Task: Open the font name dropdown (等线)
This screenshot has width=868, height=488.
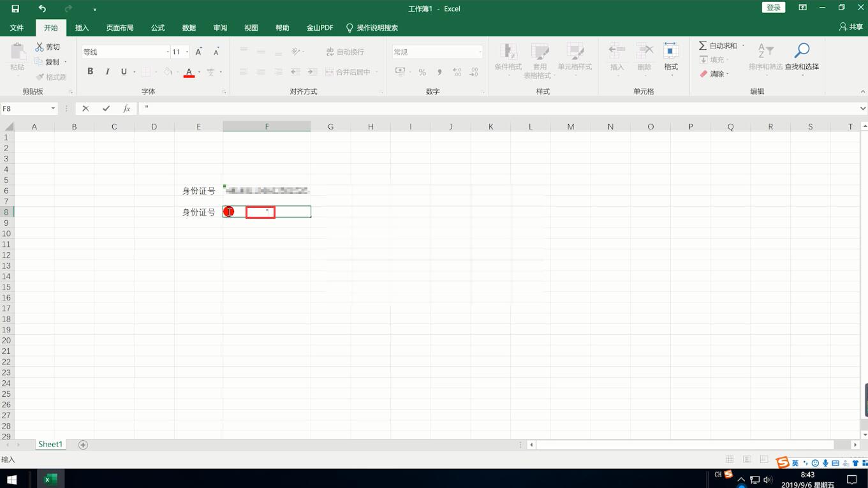Action: 168,52
